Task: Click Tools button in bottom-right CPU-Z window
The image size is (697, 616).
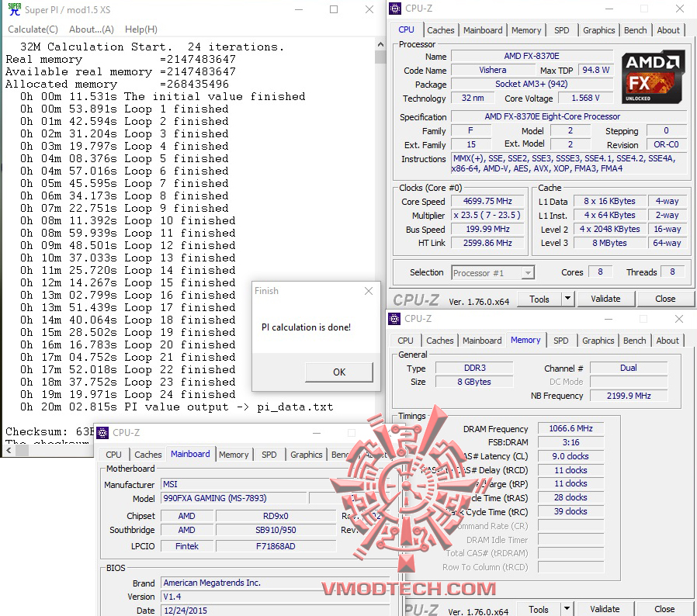Action: tap(539, 609)
